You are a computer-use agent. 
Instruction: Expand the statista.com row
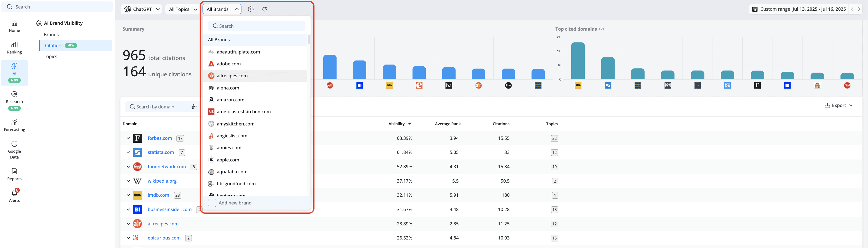coord(128,152)
